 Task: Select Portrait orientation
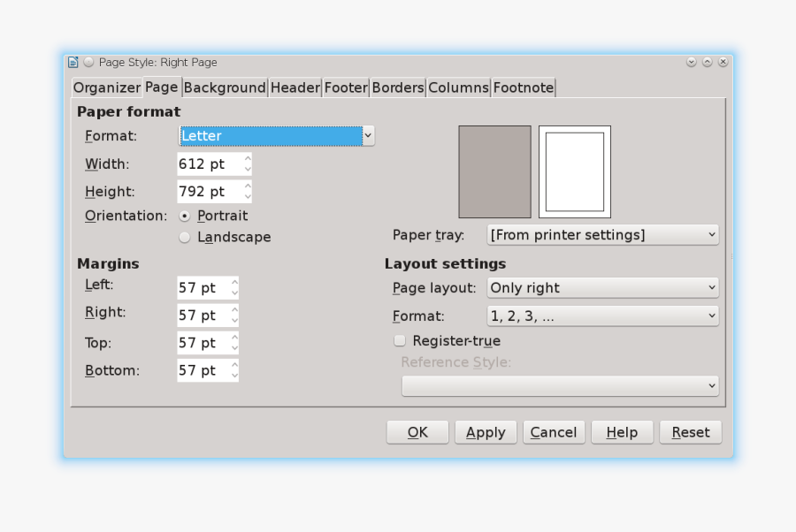tap(185, 215)
